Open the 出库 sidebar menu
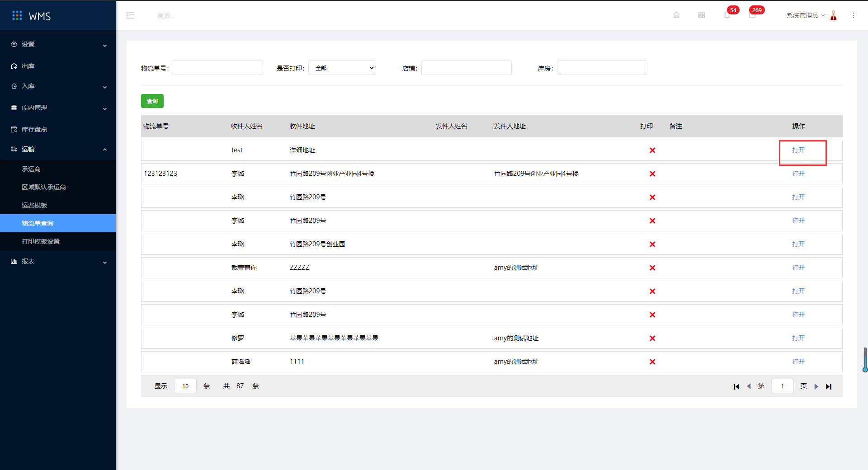This screenshot has width=868, height=470. (58, 66)
